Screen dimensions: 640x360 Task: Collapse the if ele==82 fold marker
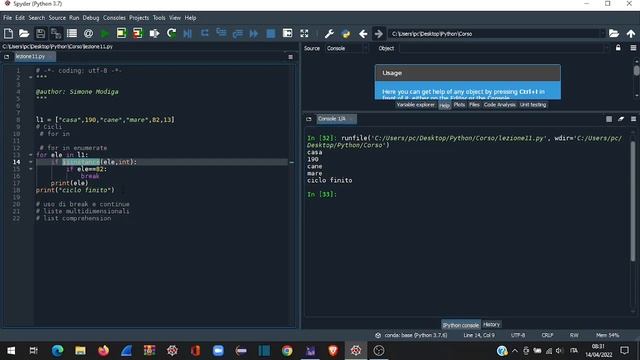coord(31,169)
